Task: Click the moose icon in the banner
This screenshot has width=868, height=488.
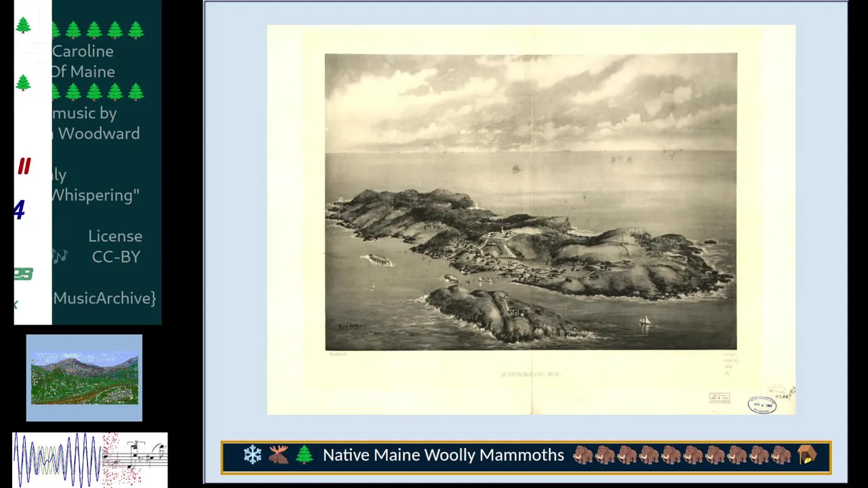Action: pos(278,455)
